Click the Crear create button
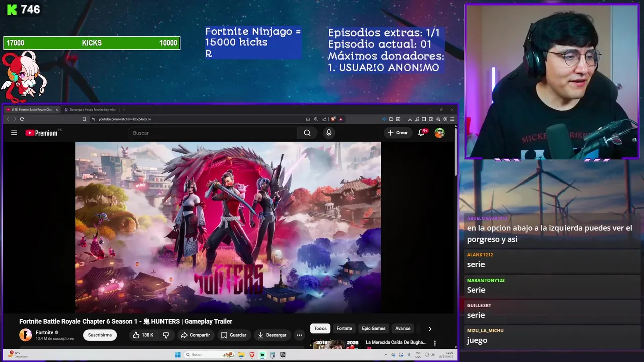Viewport: 644px width, 362px height. 397,133
